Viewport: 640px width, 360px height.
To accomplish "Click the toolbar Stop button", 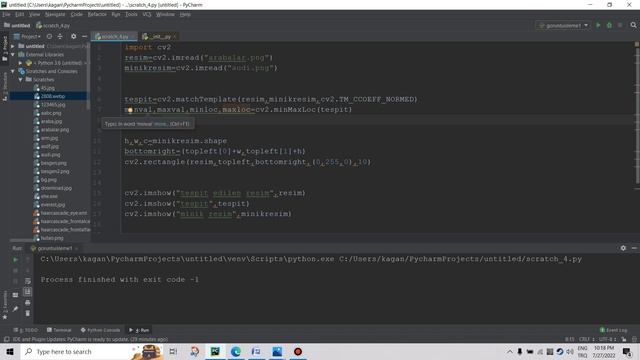I will (x=620, y=25).
